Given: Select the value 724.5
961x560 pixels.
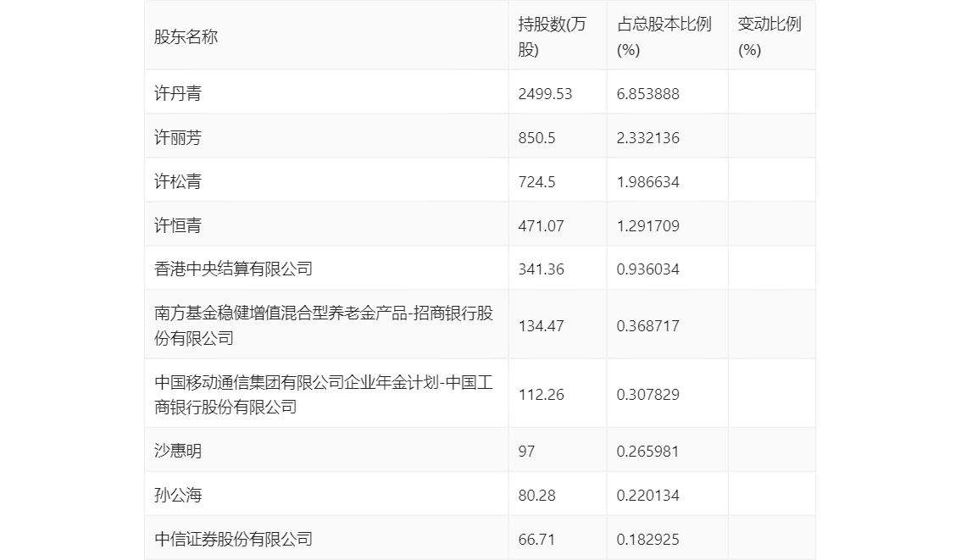Looking at the screenshot, I should coord(536,182).
